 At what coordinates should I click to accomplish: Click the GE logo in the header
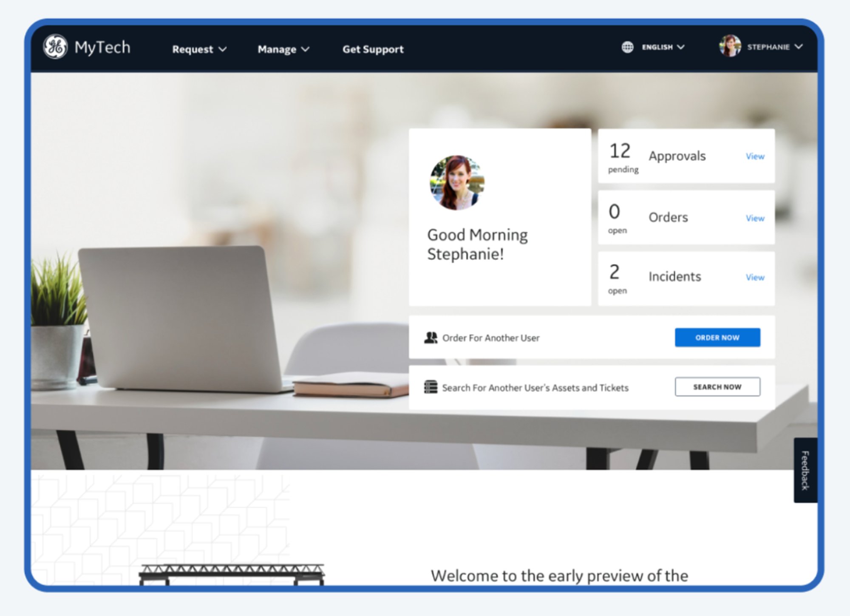[x=56, y=48]
